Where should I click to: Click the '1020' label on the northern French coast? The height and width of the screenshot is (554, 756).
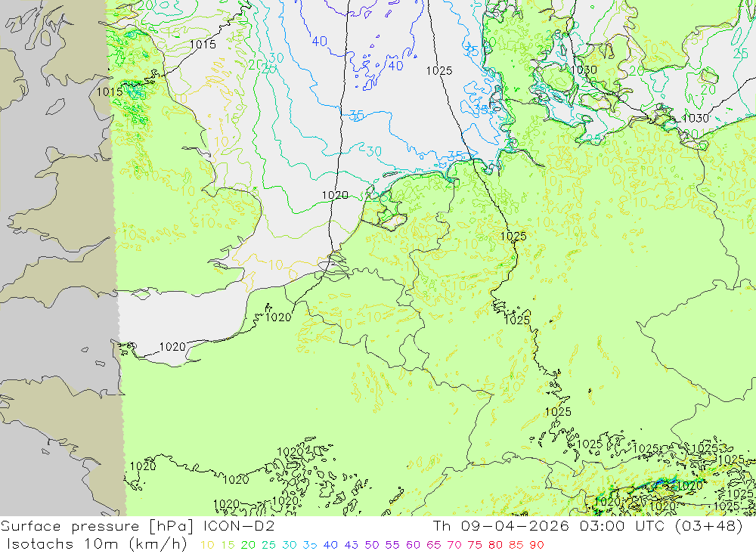278,317
